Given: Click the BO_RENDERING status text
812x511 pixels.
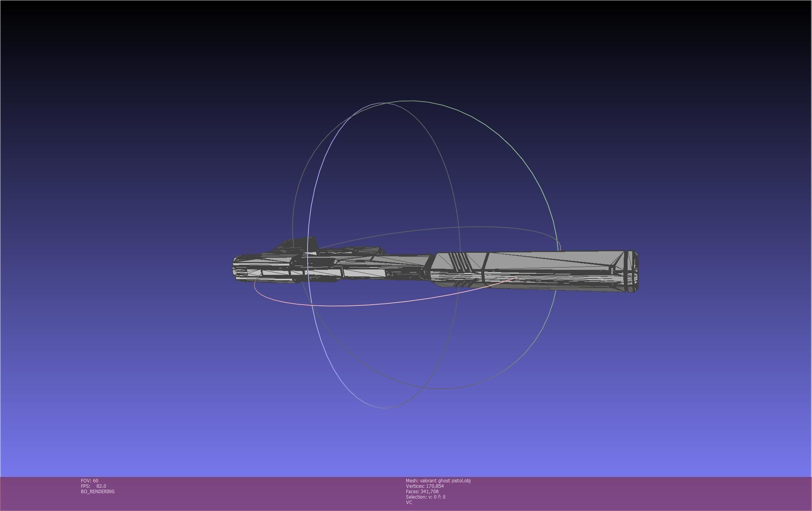Looking at the screenshot, I should coord(98,492).
